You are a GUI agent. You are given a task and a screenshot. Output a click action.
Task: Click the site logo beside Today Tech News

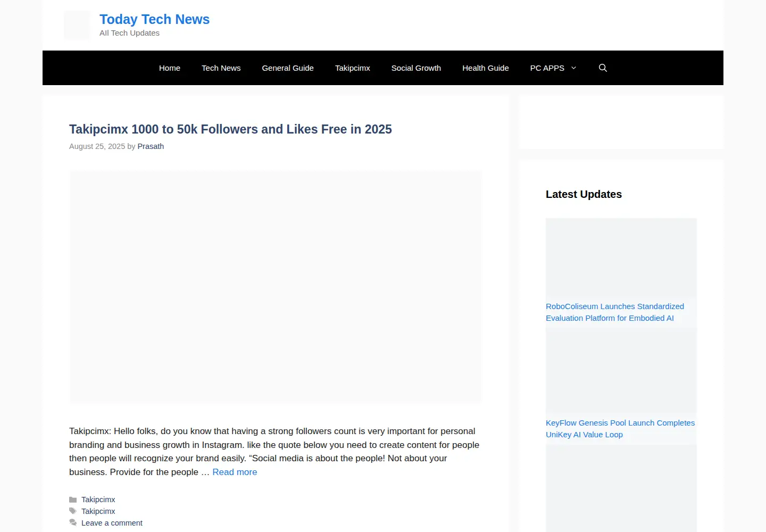(x=77, y=26)
